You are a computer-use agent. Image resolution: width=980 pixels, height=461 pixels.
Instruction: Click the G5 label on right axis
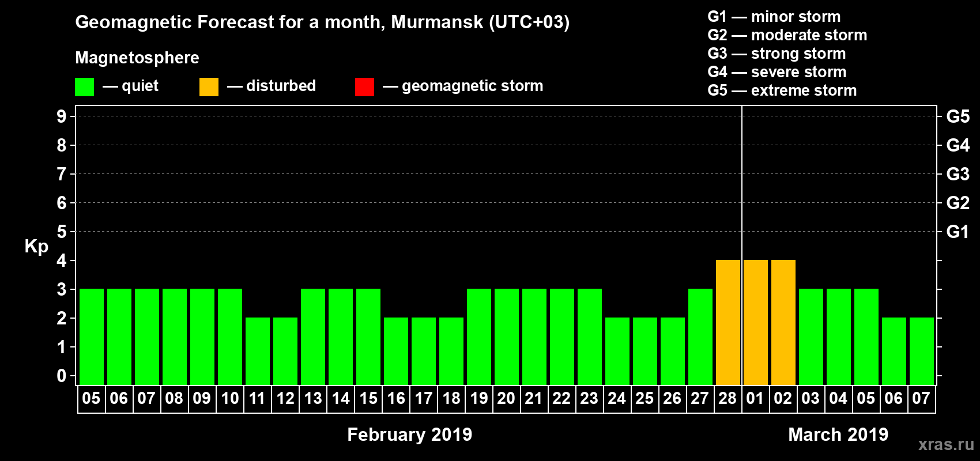(x=958, y=116)
